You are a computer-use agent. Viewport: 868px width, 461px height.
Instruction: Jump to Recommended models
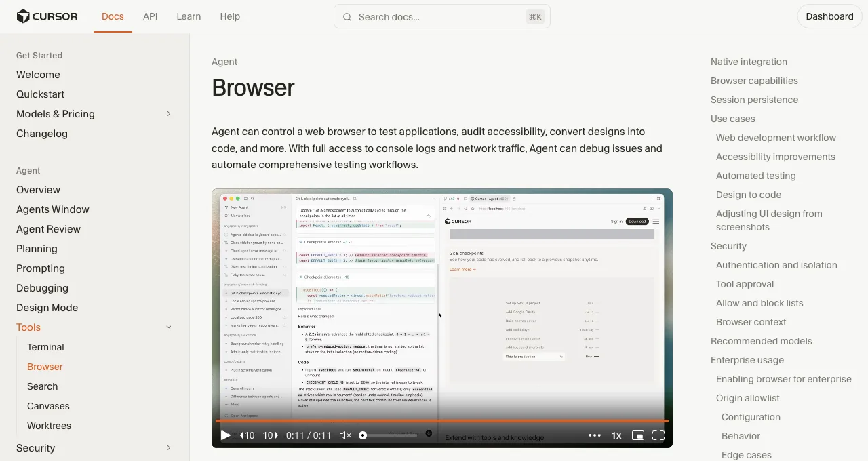click(x=761, y=341)
